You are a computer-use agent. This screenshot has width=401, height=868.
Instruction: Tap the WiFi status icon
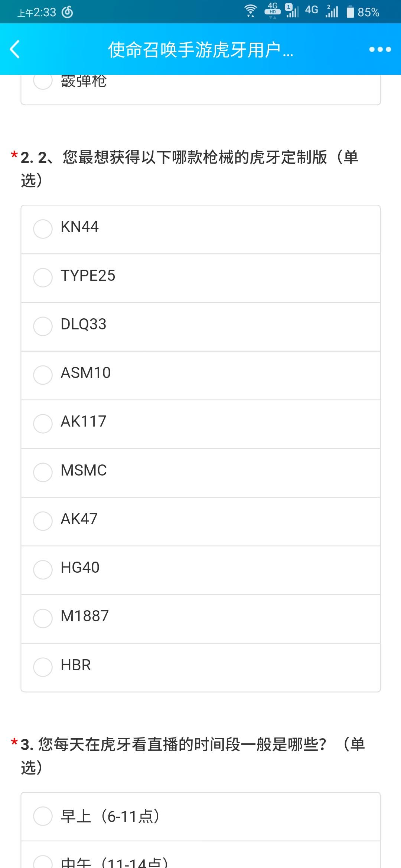click(251, 11)
